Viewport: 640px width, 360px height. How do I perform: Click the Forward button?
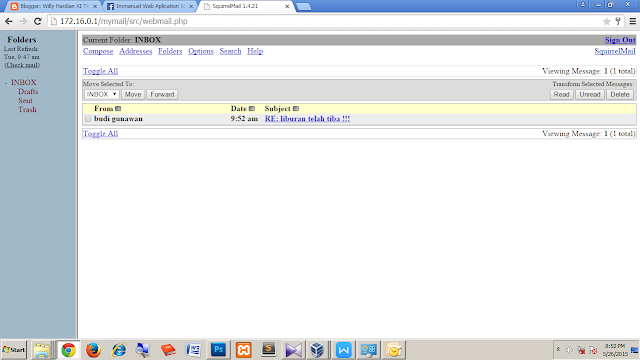click(x=162, y=94)
